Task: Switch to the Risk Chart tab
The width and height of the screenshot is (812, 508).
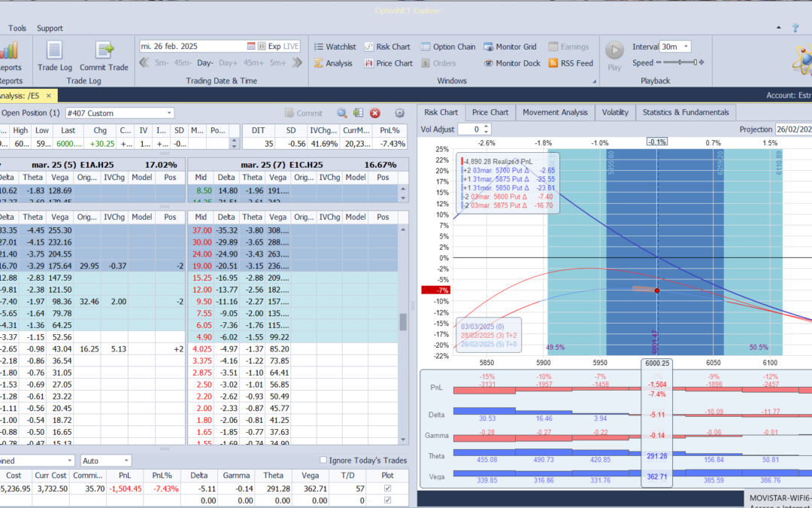Action: [x=441, y=112]
